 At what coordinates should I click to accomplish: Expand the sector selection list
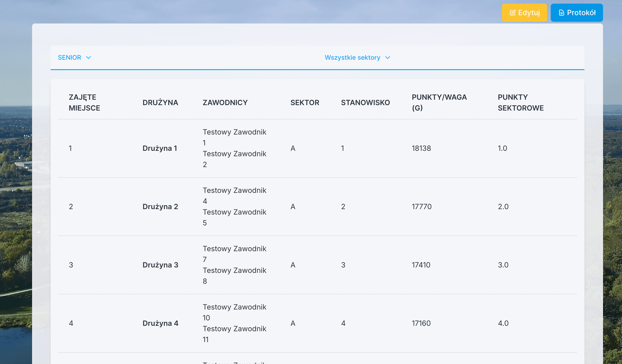pyautogui.click(x=357, y=57)
